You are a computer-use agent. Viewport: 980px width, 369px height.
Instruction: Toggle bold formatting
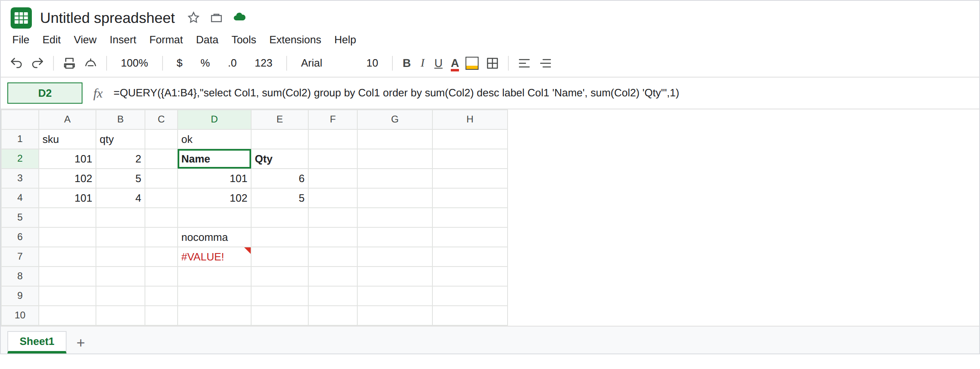pyautogui.click(x=407, y=63)
